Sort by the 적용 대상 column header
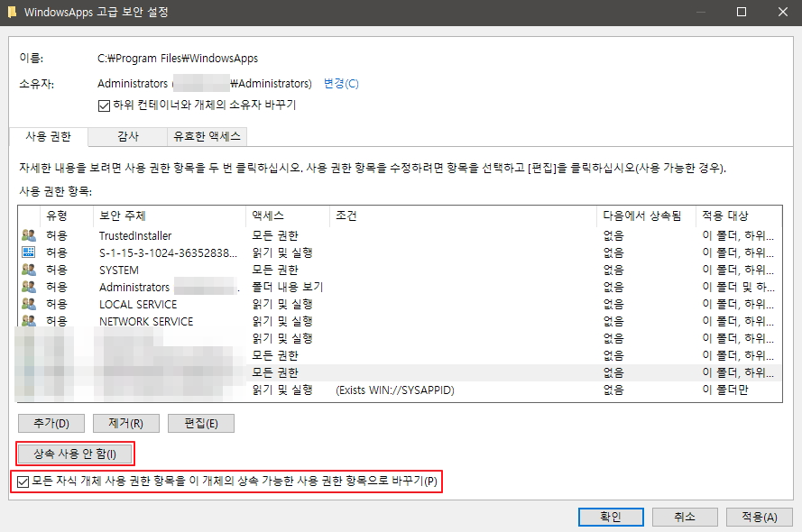The width and height of the screenshot is (802, 532). click(x=739, y=216)
